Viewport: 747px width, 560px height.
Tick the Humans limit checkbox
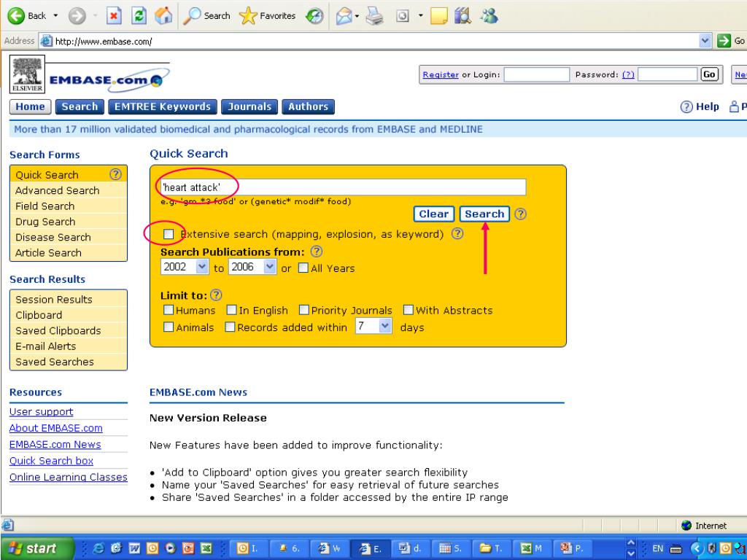[x=169, y=310]
